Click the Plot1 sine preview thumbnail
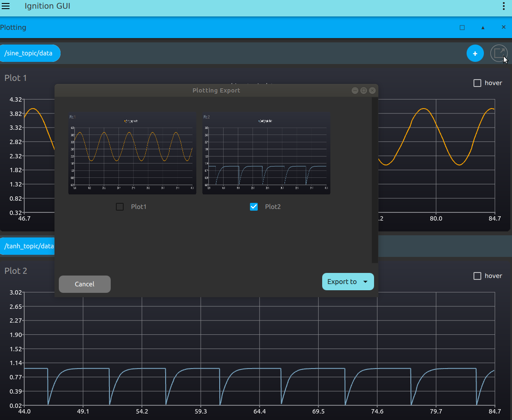This screenshot has height=420, width=512. click(132, 154)
